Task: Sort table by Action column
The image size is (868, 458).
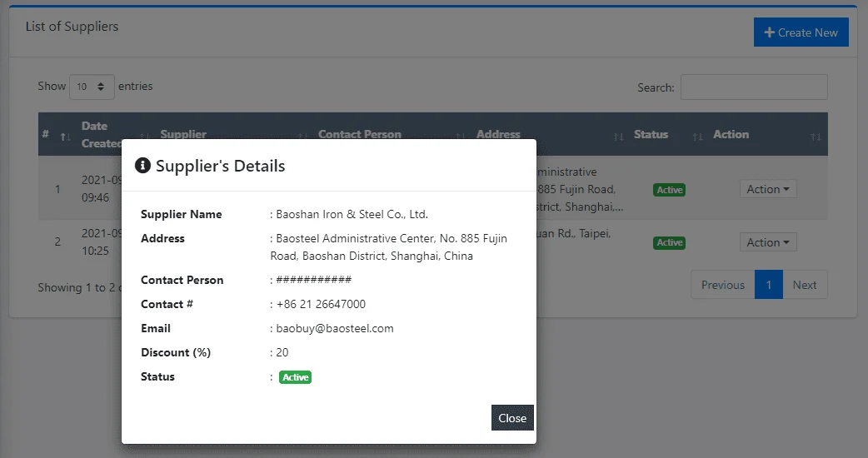Action: tap(767, 134)
